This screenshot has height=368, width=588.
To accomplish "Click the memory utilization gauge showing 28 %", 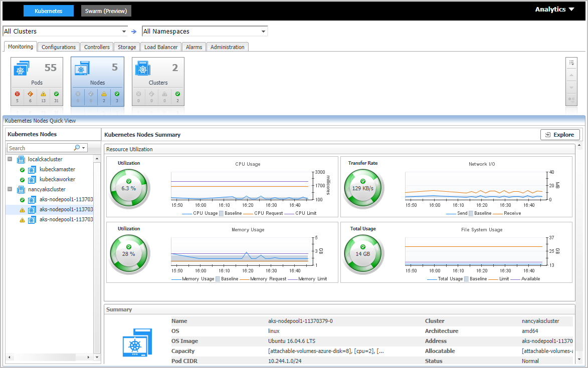I will pos(129,254).
